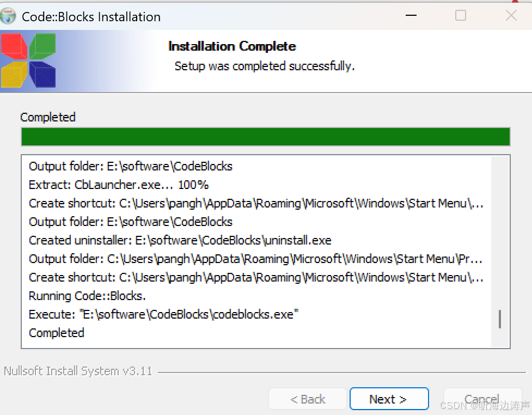The image size is (532, 415).
Task: Click the Nullsoft Install System v3.11 label
Action: point(78,371)
